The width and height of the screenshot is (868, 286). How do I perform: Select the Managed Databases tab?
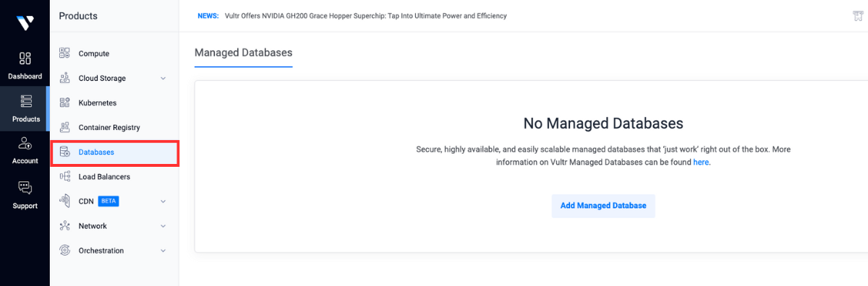[243, 53]
